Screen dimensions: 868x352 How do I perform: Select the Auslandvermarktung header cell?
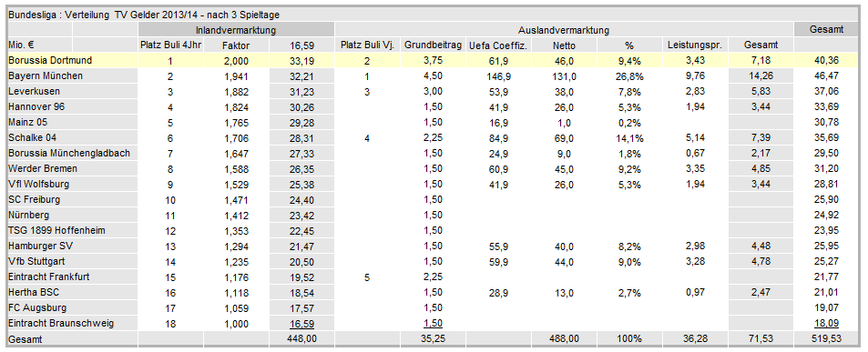(564, 30)
